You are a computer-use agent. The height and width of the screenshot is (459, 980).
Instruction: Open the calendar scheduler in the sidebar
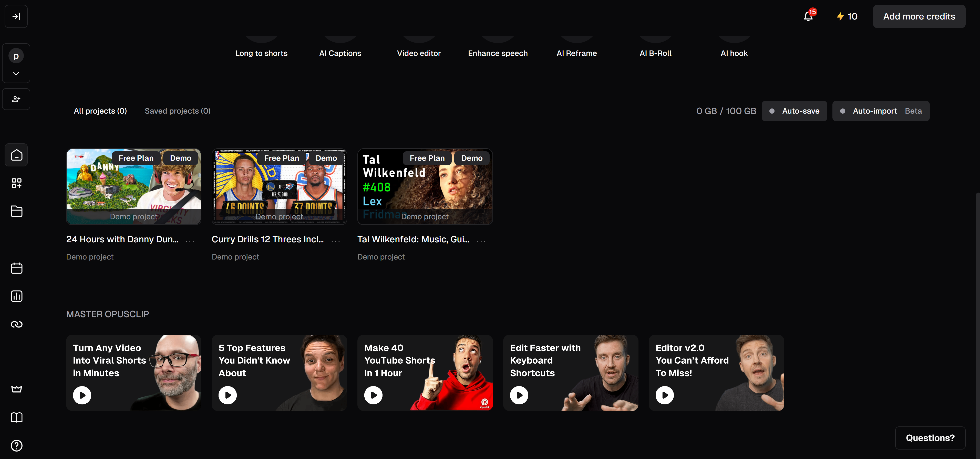click(16, 268)
